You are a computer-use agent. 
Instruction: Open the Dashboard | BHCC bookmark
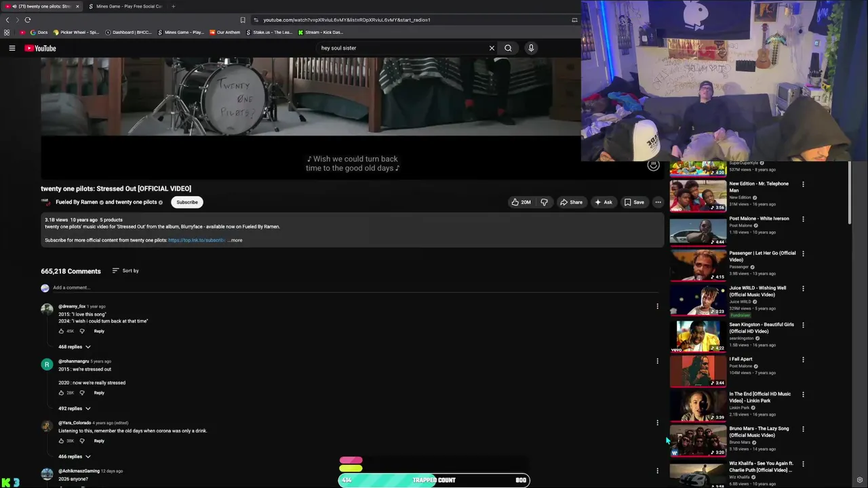128,33
